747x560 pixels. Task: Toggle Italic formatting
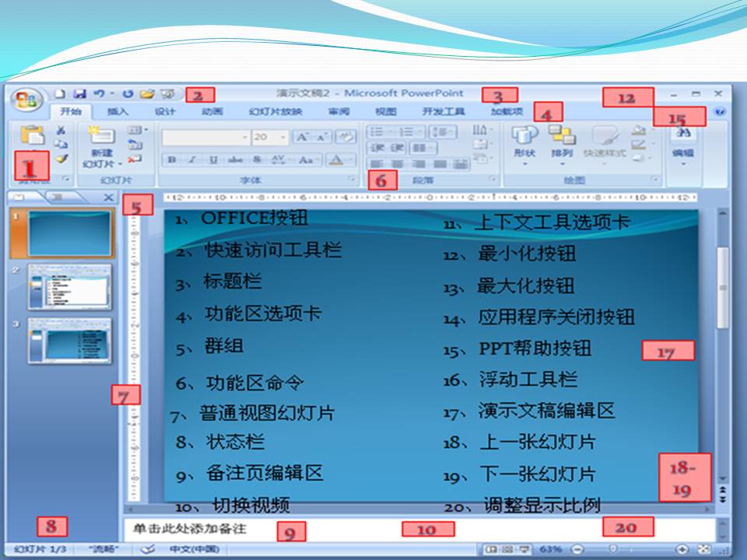(x=192, y=159)
